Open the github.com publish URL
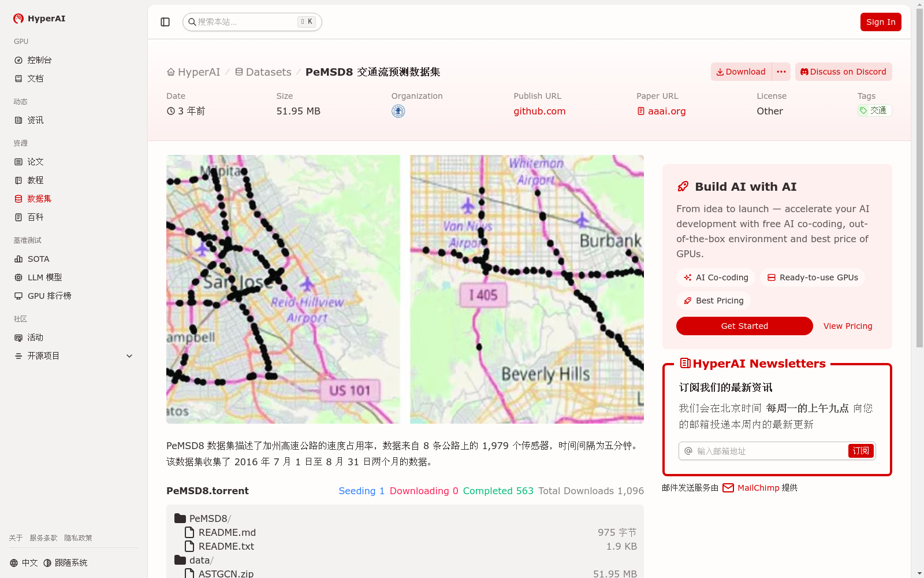 tap(539, 112)
